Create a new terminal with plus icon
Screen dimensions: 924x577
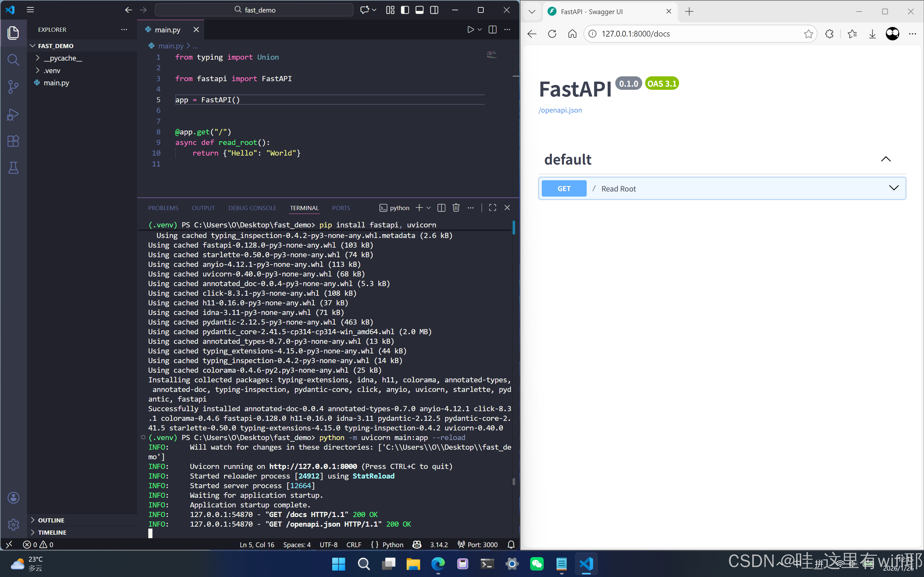(419, 208)
